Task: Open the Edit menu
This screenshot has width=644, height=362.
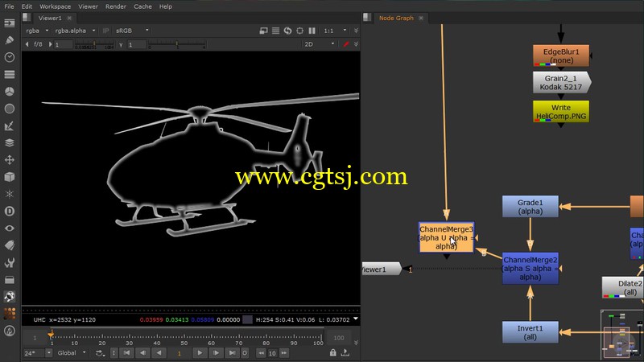Action: [27, 6]
